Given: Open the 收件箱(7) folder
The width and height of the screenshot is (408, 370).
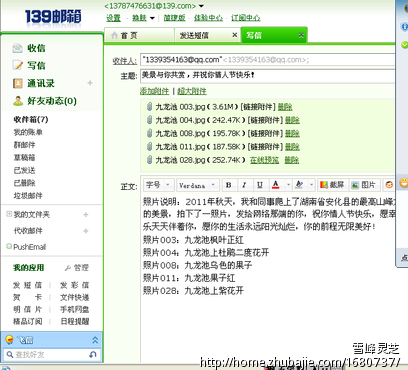Looking at the screenshot, I should [31, 119].
